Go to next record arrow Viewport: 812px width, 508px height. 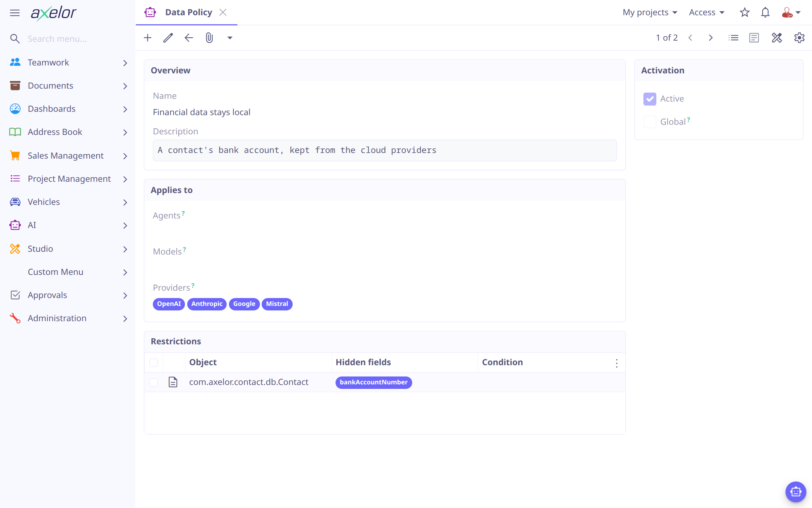[x=711, y=38]
